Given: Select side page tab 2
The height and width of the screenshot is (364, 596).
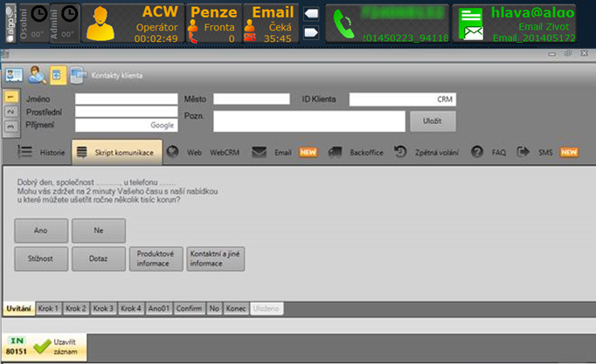Looking at the screenshot, I should (10, 112).
